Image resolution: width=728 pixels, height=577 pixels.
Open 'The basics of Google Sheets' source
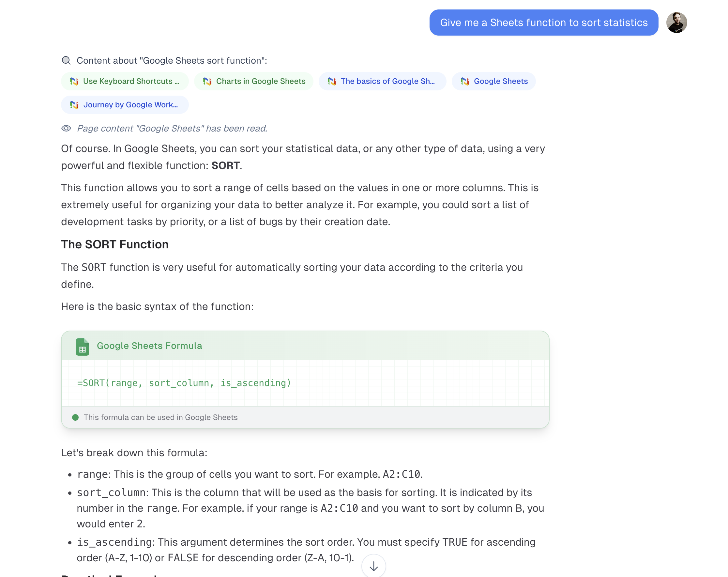click(388, 81)
